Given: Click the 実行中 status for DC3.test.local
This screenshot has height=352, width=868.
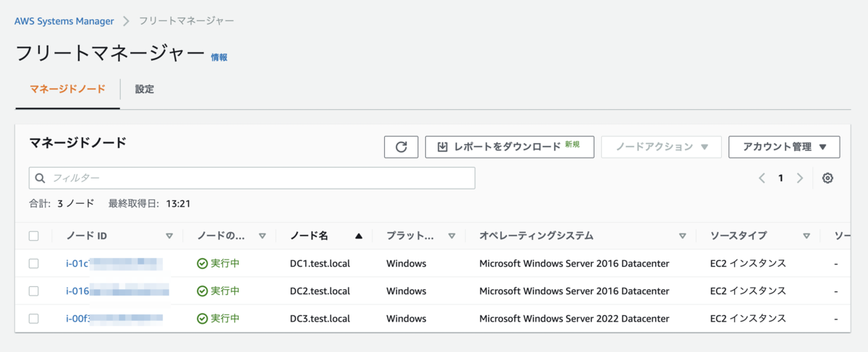Looking at the screenshot, I should coord(218,318).
